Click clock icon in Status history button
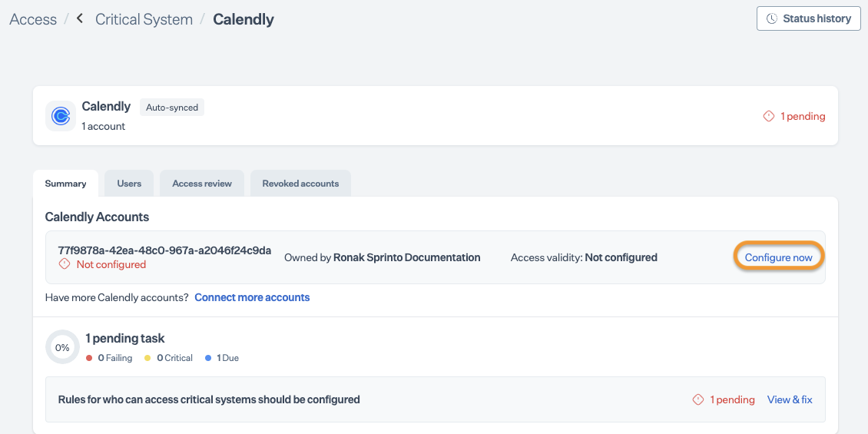Image resolution: width=868 pixels, height=434 pixels. click(772, 19)
